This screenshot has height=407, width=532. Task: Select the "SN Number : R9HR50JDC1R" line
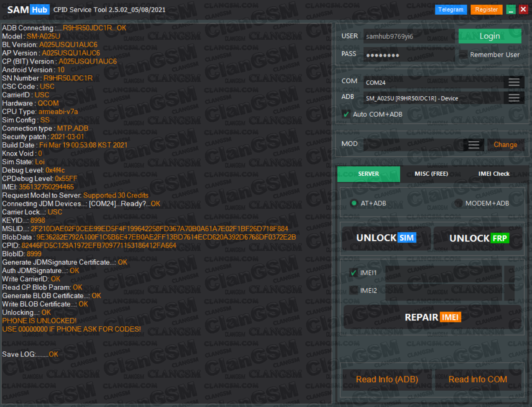47,78
